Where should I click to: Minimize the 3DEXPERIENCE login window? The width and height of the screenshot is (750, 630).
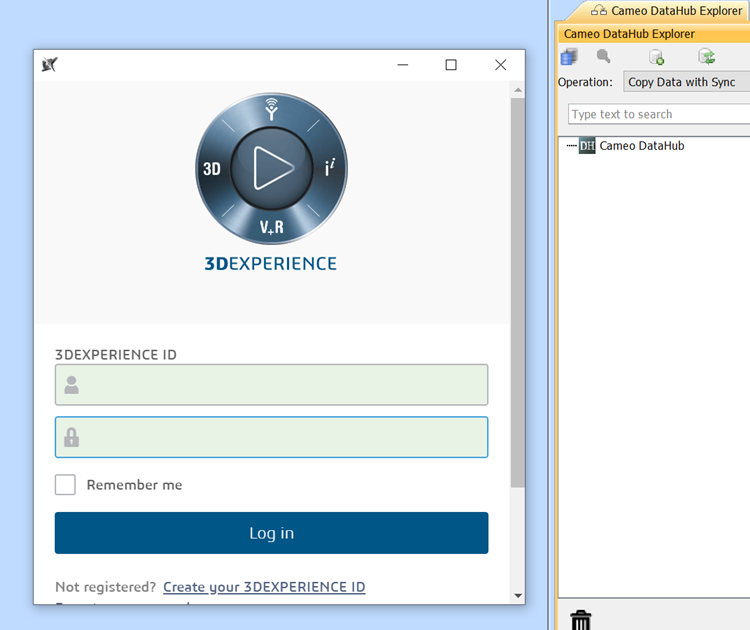[403, 65]
